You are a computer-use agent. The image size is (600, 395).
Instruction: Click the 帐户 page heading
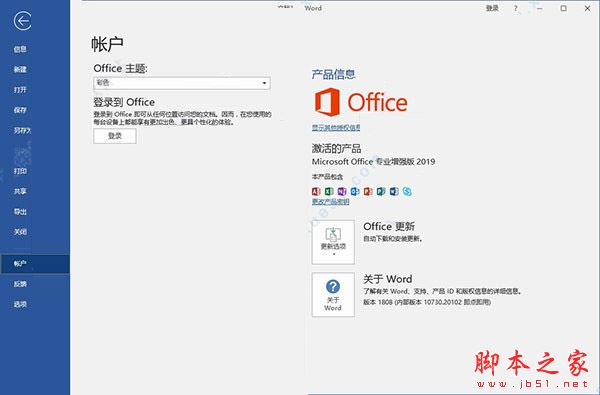click(107, 44)
